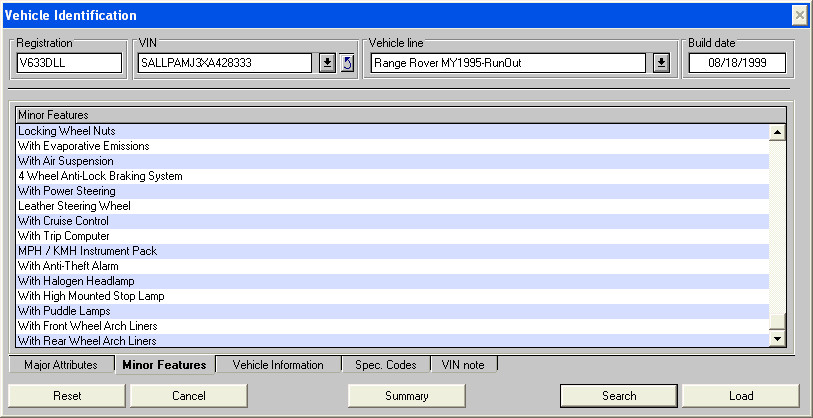Viewport: 813px width, 418px height.
Task: Click the VIN refresh arrow icon
Action: (x=347, y=63)
